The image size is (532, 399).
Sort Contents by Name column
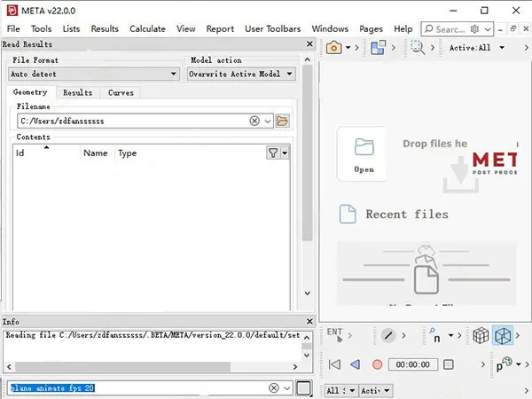click(98, 153)
